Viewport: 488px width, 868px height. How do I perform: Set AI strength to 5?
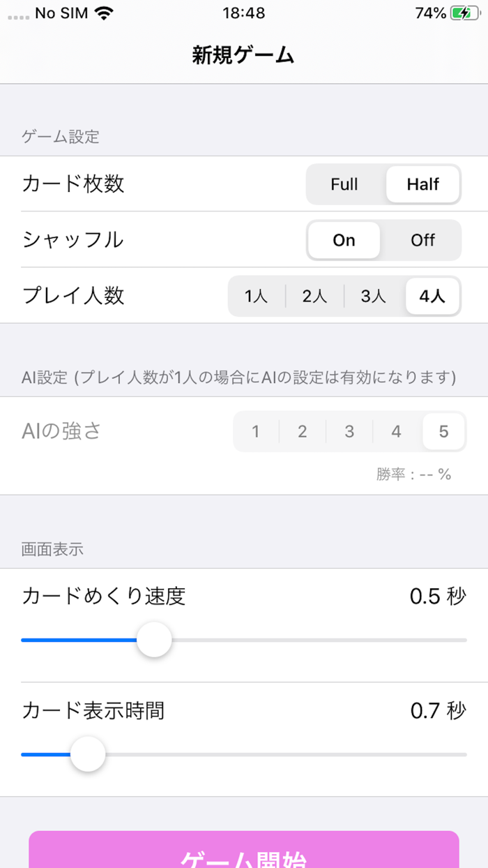tap(443, 431)
